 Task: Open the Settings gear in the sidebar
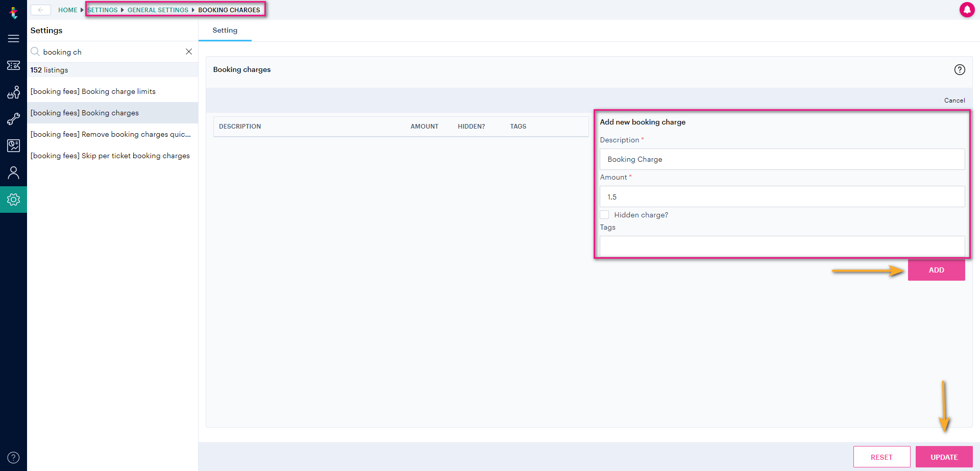pos(13,200)
